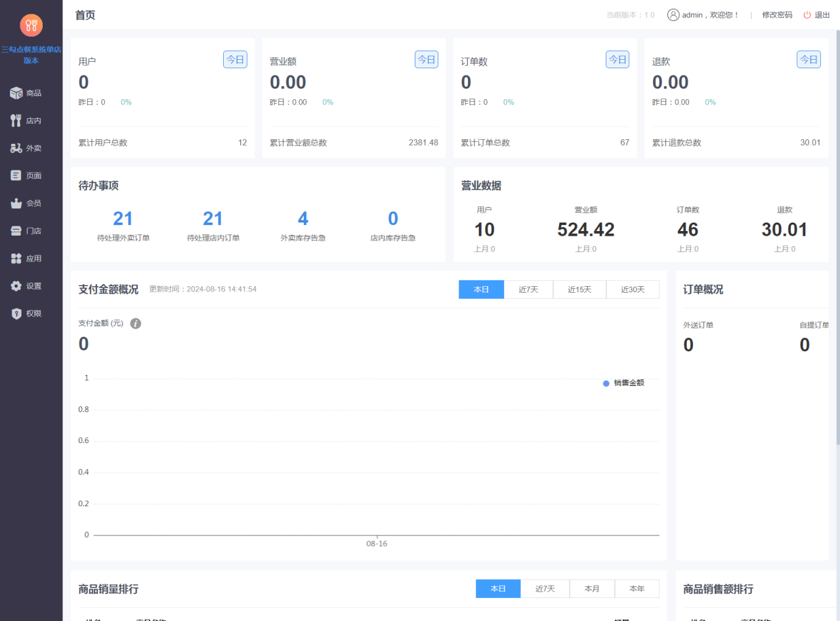Click 退出 to log out
This screenshot has height=621, width=840.
817,15
